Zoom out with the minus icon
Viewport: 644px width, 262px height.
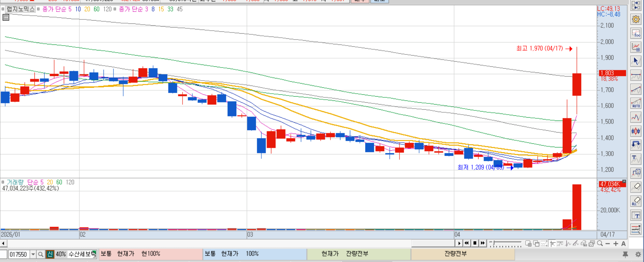coord(608,244)
